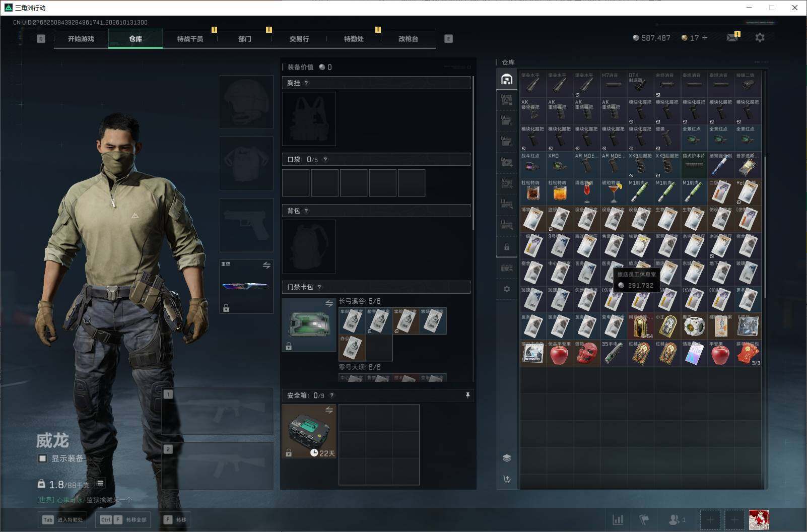The image size is (807, 532).
Task: Select the red envelope stack item
Action: click(x=748, y=354)
